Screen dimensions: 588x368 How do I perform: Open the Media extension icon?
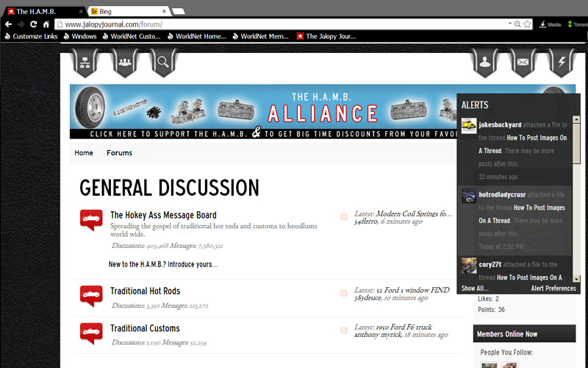click(550, 24)
